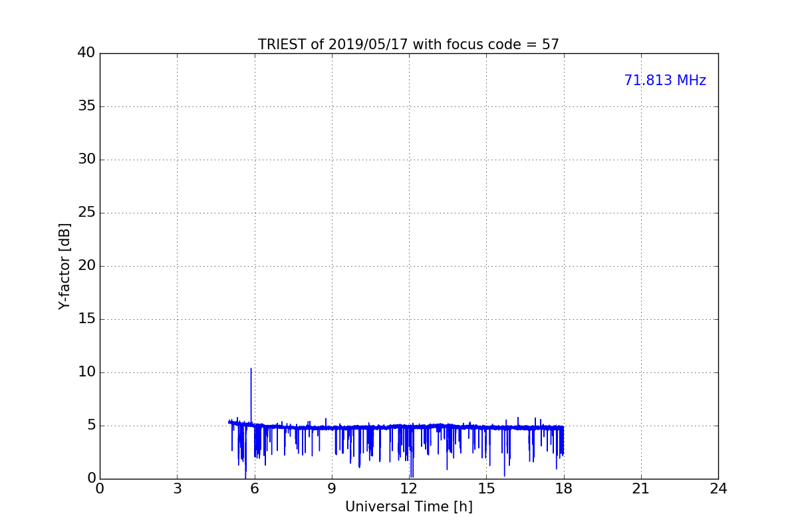Click the tall spike peak near 10 dB

coord(251,369)
